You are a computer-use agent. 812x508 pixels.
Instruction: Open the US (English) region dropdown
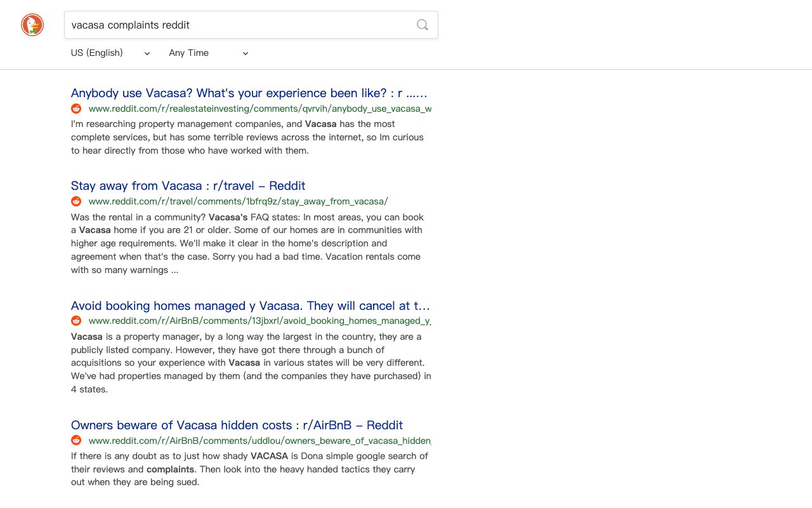(x=110, y=53)
